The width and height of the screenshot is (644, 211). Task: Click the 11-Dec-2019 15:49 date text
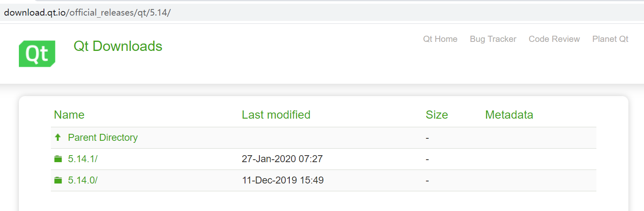(283, 180)
